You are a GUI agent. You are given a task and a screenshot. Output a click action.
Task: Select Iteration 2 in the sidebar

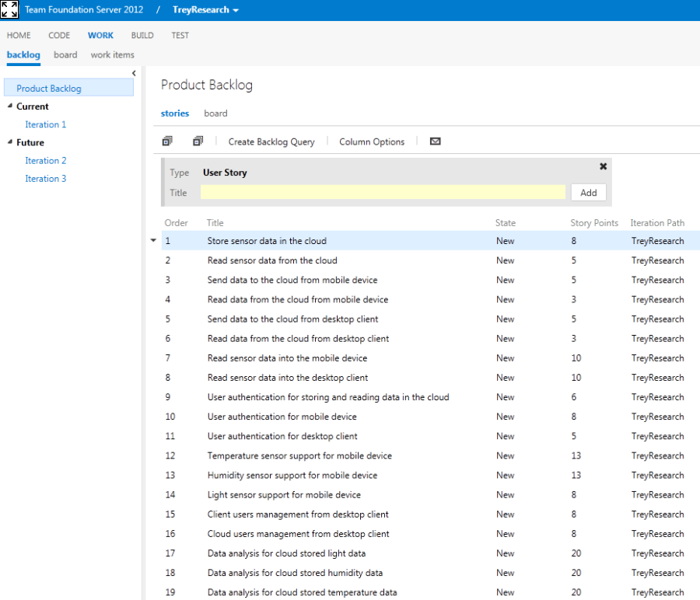[45, 161]
